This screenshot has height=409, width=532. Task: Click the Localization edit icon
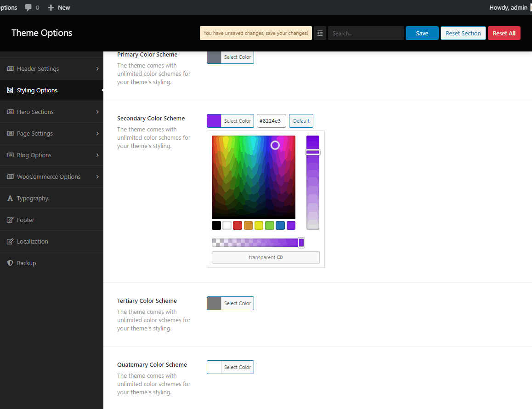pyautogui.click(x=10, y=241)
